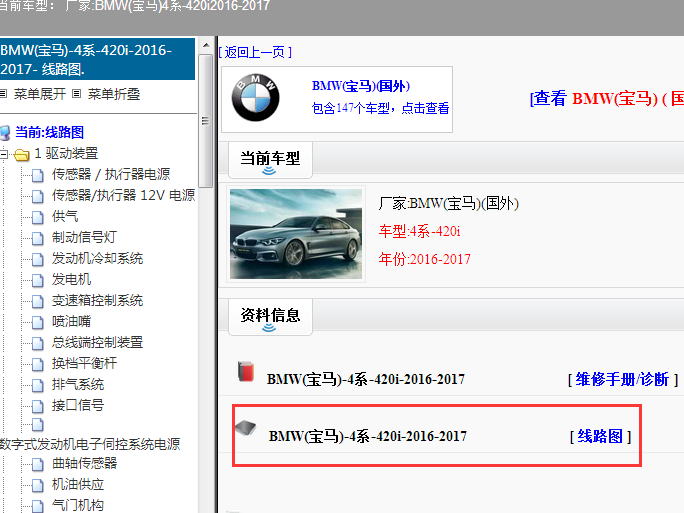Image resolution: width=684 pixels, height=513 pixels.
Task: Select the 当前车型 section tab
Action: (x=270, y=160)
